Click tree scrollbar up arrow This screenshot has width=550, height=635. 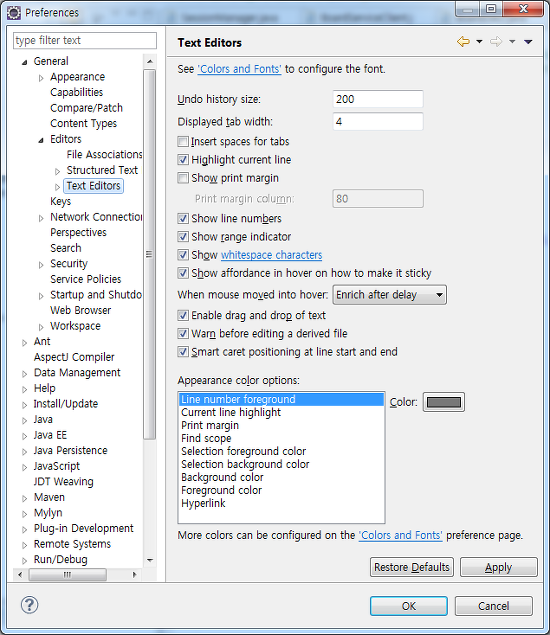pyautogui.click(x=150, y=62)
